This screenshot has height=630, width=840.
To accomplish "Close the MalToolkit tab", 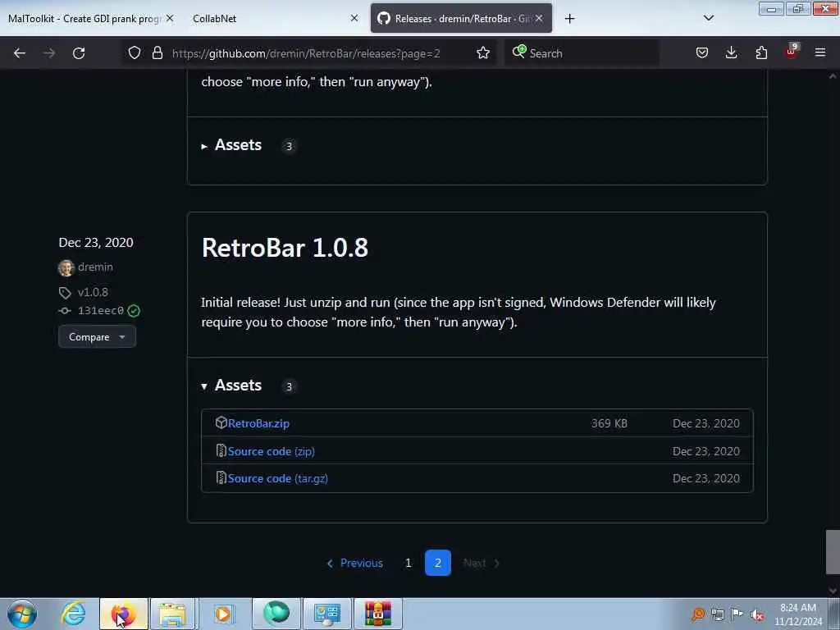I will [x=170, y=18].
